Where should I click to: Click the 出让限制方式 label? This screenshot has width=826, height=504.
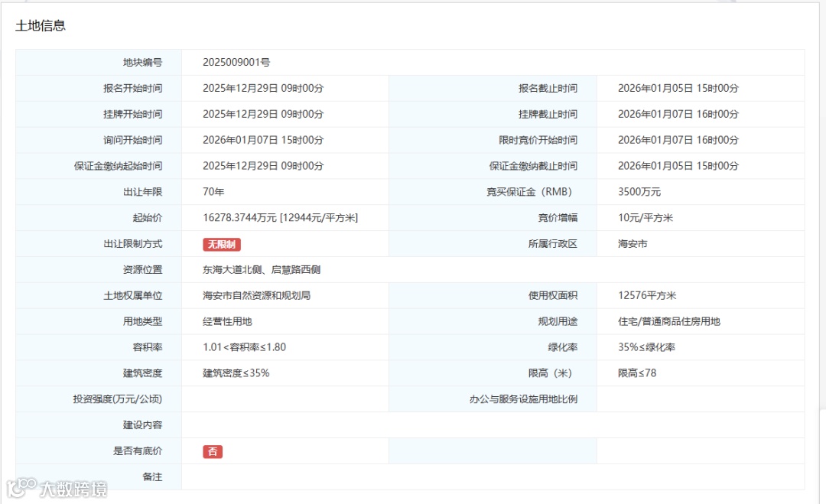tap(133, 244)
